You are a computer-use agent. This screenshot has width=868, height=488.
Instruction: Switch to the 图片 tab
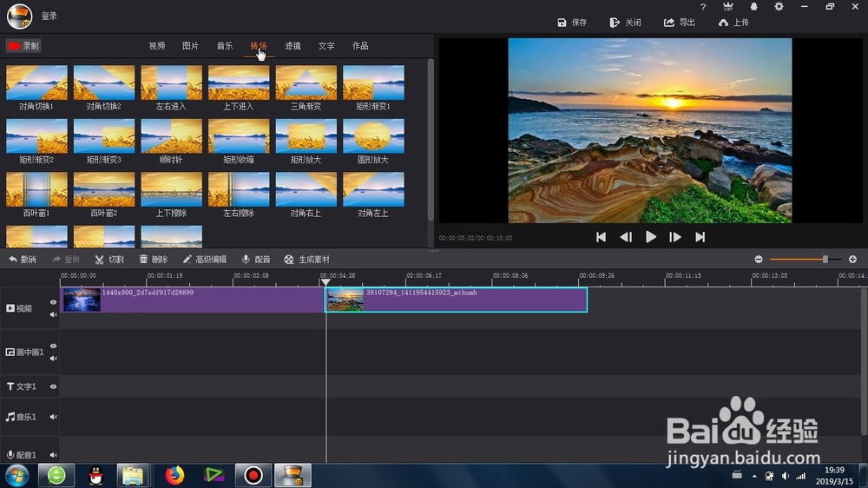coord(190,46)
